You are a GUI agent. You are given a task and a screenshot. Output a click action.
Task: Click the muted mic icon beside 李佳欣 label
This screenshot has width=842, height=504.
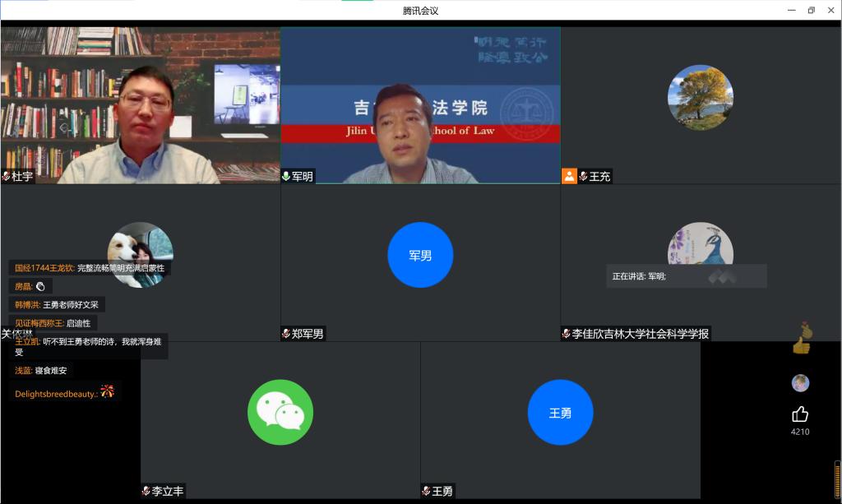click(567, 334)
